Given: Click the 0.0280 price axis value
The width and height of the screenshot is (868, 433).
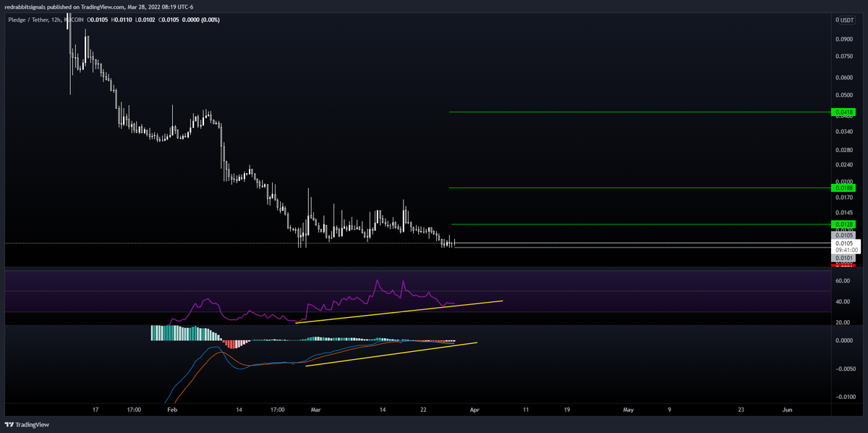Looking at the screenshot, I should pyautogui.click(x=843, y=150).
